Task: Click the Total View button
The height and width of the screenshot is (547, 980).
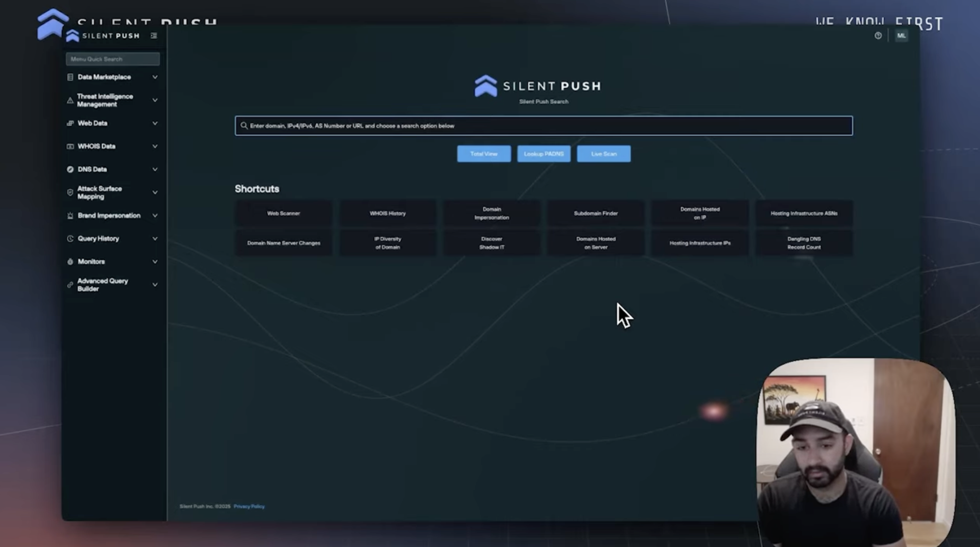Action: pyautogui.click(x=484, y=154)
